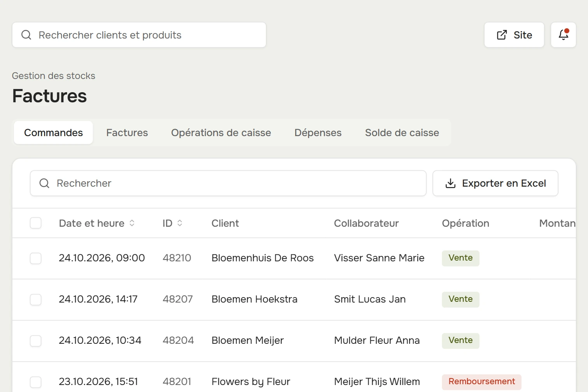Click order ID 48210
Screen dimensions: 588x392
pyautogui.click(x=177, y=258)
